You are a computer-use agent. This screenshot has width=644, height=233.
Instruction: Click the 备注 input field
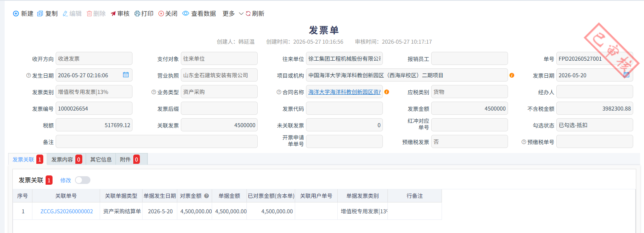(x=156, y=142)
